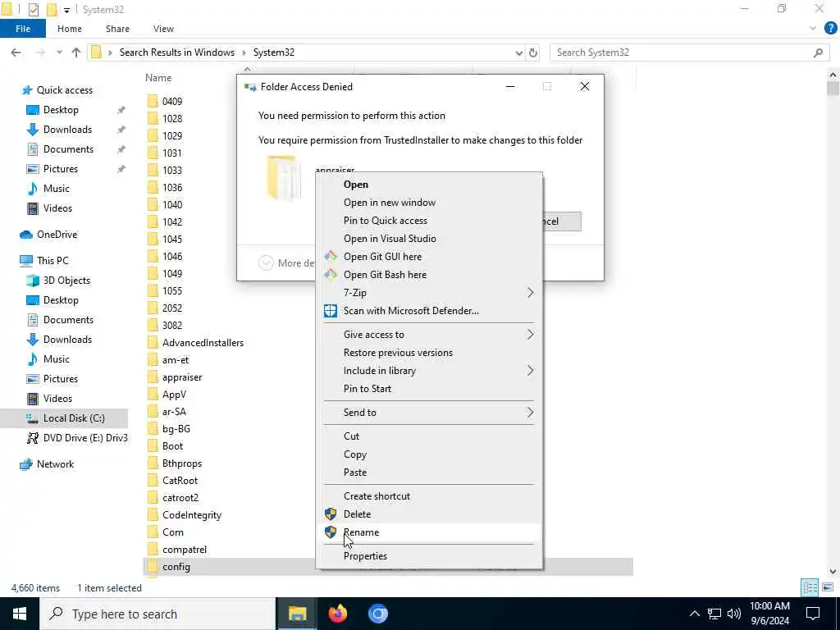This screenshot has width=840, height=630.
Task: Select Local Disk (C:)
Action: click(x=74, y=418)
